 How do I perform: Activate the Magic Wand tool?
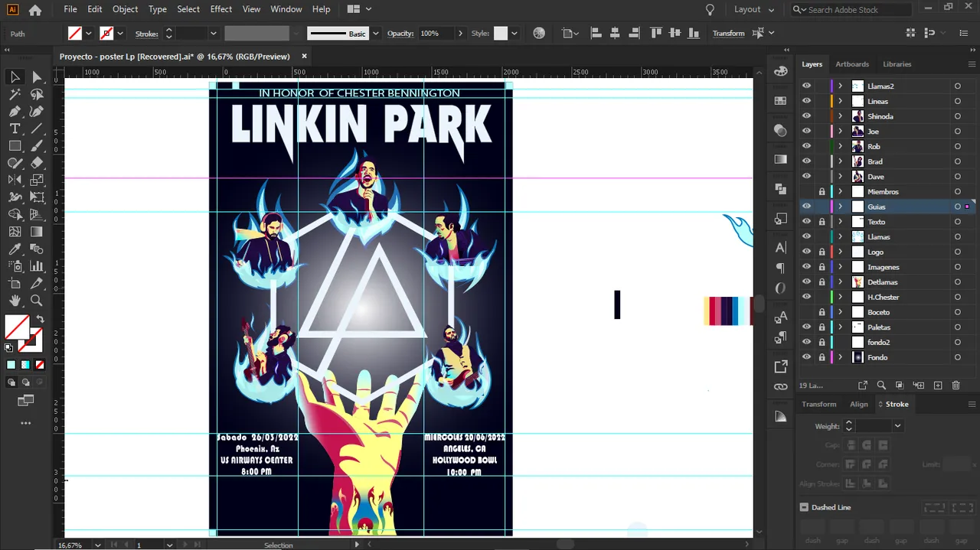click(15, 94)
